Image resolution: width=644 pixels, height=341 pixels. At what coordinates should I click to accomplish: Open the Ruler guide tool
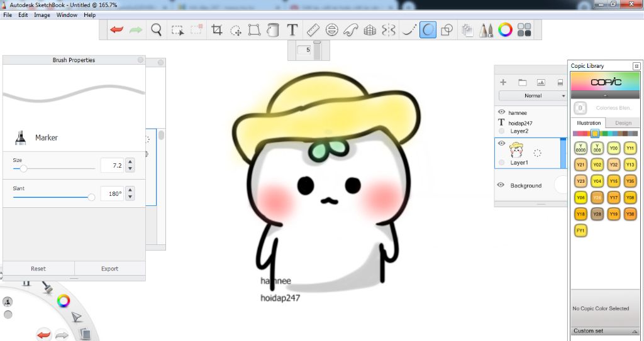coord(313,30)
